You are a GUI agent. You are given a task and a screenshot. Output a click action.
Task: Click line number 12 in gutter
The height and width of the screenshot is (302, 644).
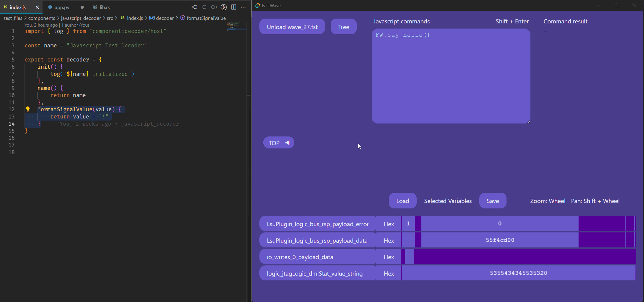[x=11, y=109]
